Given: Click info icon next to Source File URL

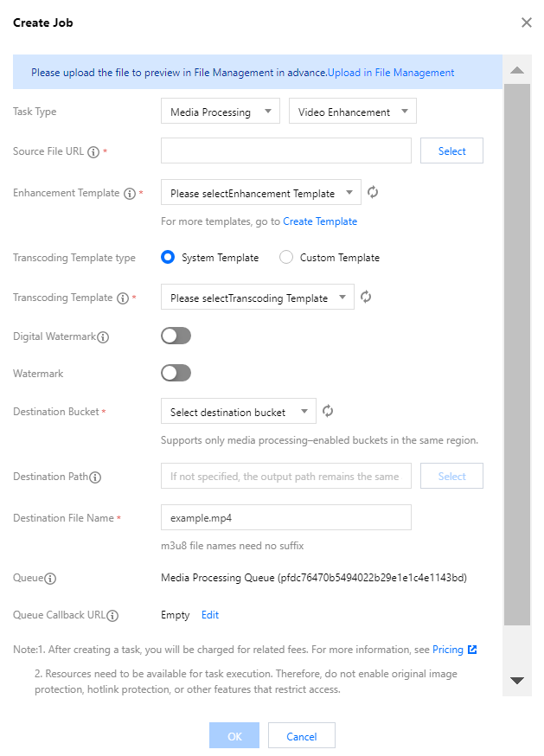Looking at the screenshot, I should [93, 152].
